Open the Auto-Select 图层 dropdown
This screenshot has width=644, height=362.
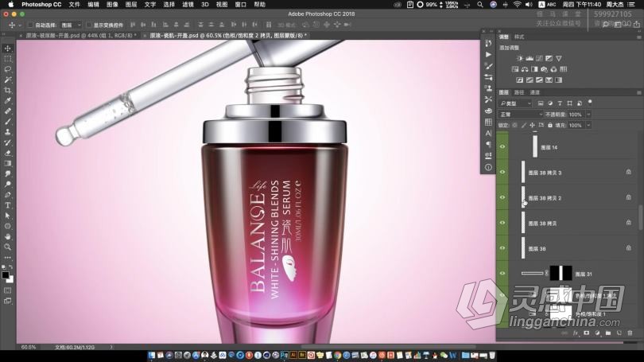pos(71,25)
